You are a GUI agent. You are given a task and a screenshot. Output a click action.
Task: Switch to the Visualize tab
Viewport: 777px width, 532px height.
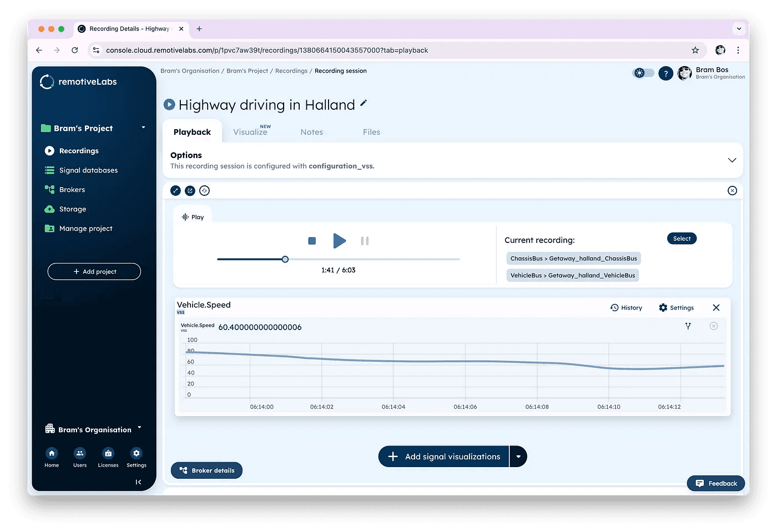pos(251,131)
